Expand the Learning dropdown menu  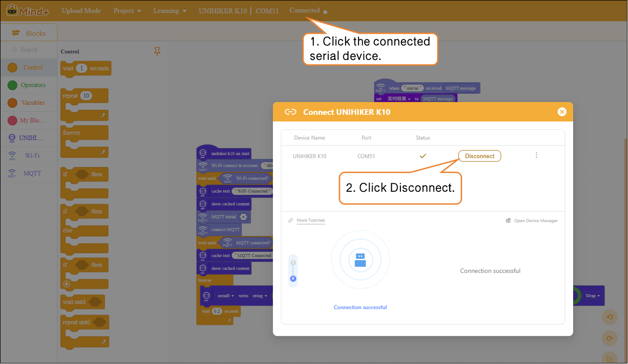(x=170, y=11)
